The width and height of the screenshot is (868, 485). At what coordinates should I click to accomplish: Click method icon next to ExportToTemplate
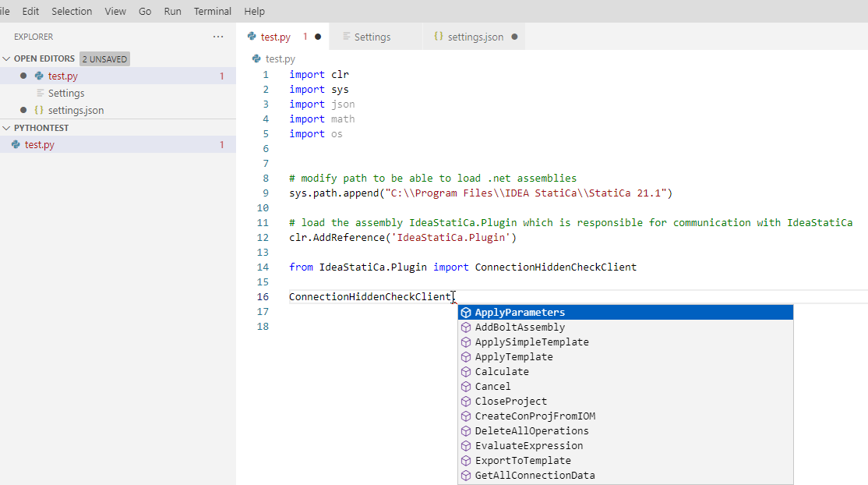click(466, 461)
